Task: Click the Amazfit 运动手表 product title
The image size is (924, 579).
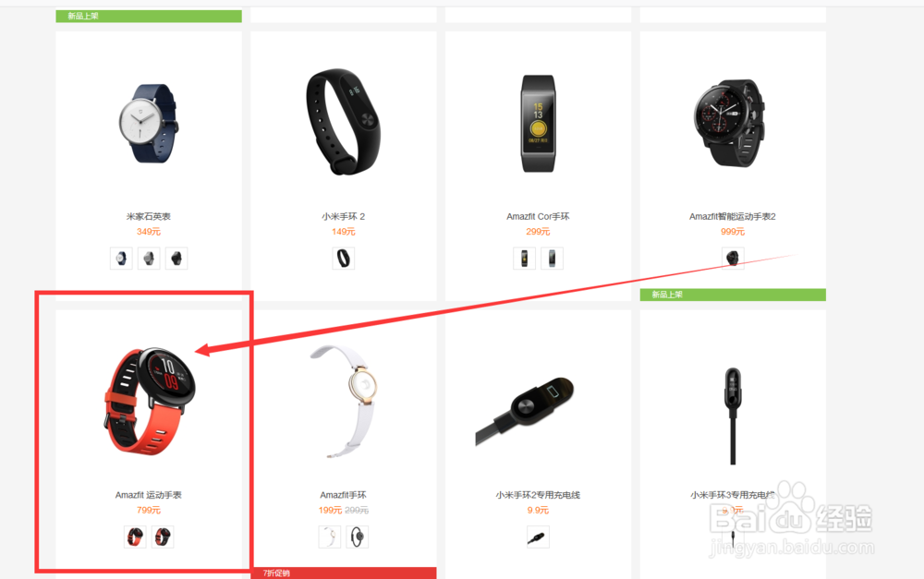Action: [x=149, y=495]
